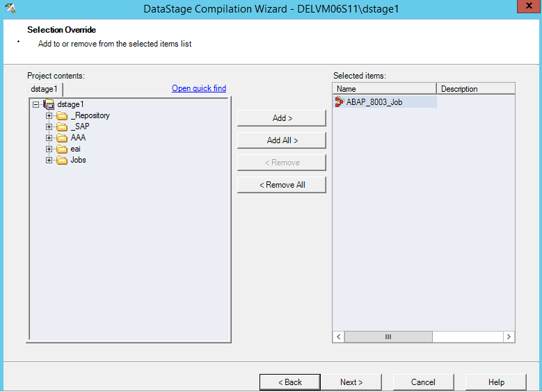
Task: Select the dstage1 tree root label
Action: point(70,104)
